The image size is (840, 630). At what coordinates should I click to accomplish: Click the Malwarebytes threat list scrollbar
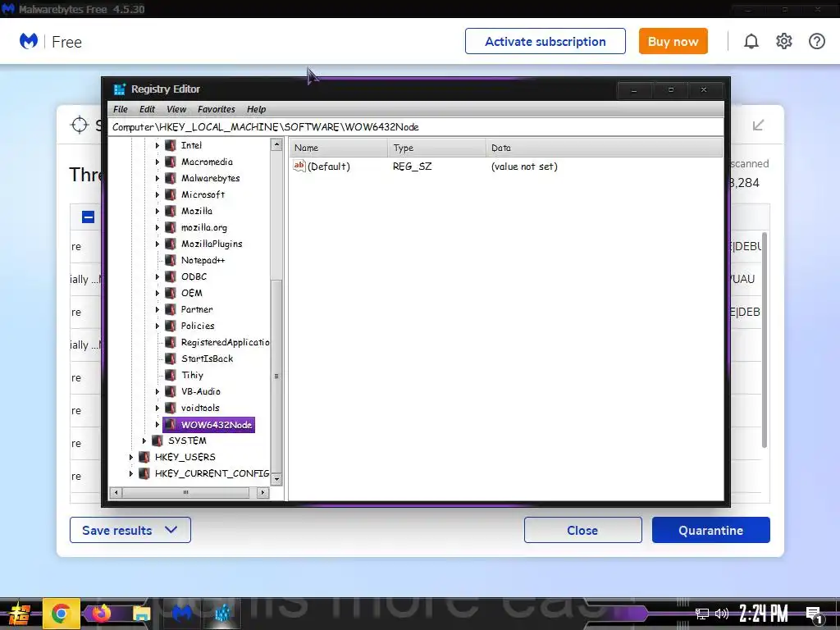pos(765,340)
